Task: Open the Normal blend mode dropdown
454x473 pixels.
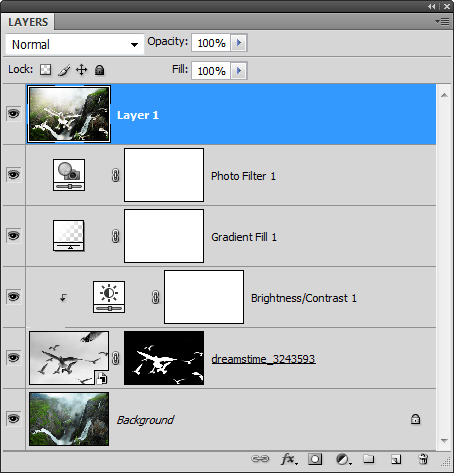Action: click(x=75, y=44)
